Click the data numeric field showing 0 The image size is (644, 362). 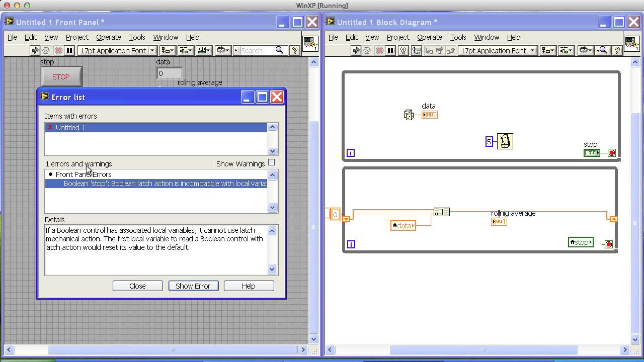(x=169, y=73)
